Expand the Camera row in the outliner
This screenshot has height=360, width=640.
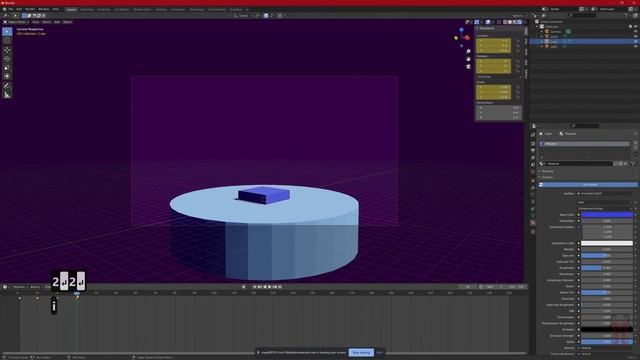click(x=542, y=31)
